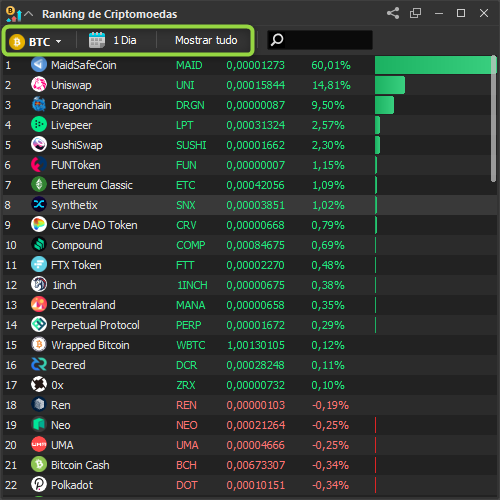The height and width of the screenshot is (500, 500).
Task: Click the Livepeer price 0,00031324
Action: tap(256, 125)
